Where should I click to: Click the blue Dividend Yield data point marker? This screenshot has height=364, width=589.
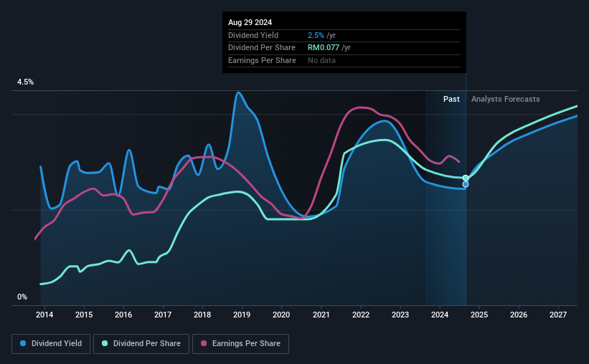click(x=466, y=184)
